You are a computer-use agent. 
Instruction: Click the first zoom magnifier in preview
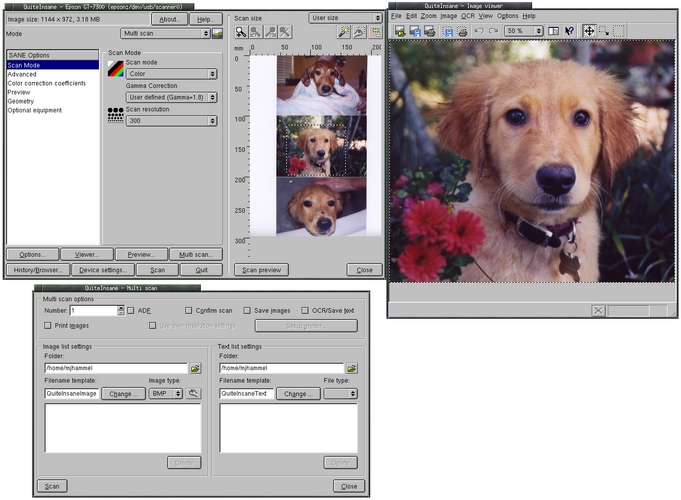(x=242, y=33)
